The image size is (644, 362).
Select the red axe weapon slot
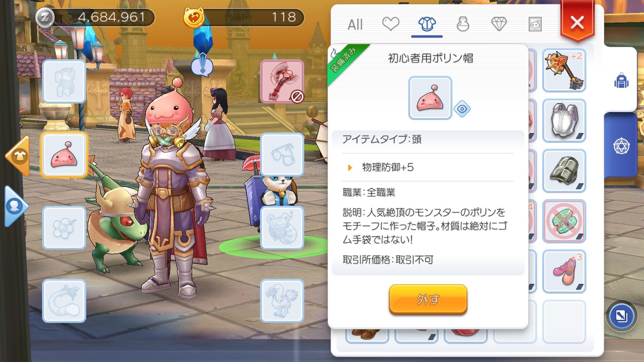[282, 81]
